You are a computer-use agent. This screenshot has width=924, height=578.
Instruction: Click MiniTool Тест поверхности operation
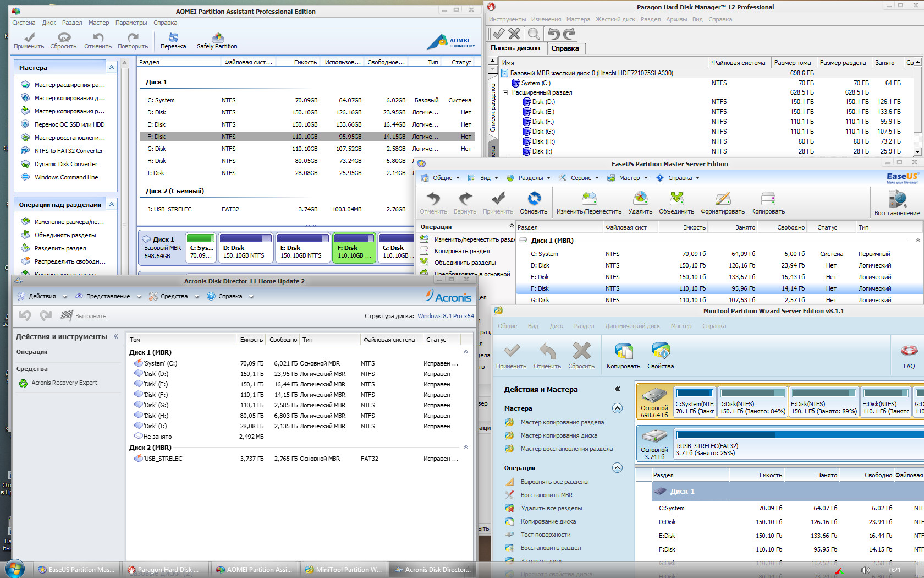pos(546,535)
